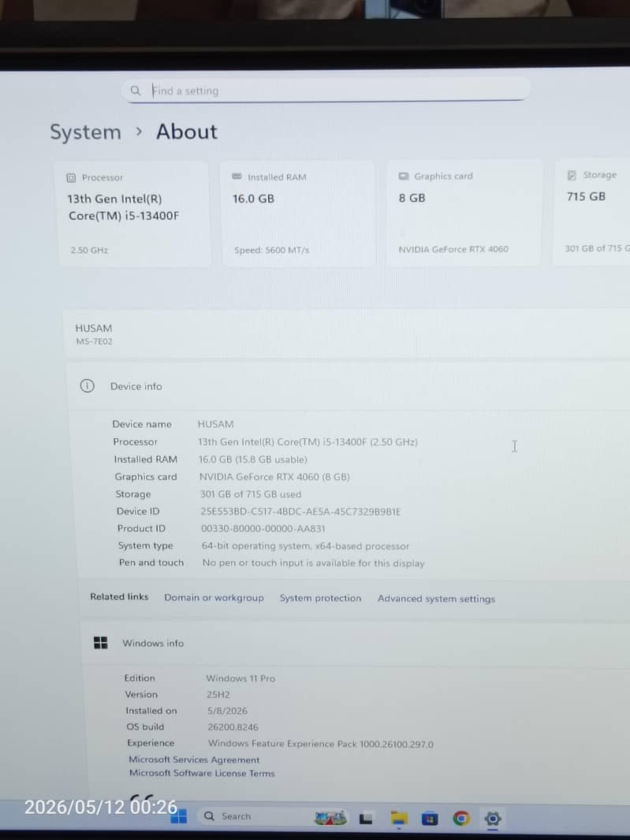Launch Google Chrome from taskbar

[461, 819]
